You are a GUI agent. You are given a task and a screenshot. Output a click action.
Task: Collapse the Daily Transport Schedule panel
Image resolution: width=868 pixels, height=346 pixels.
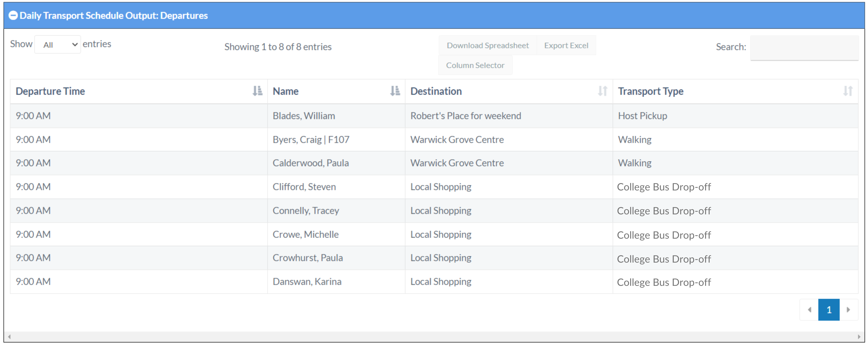coord(13,15)
